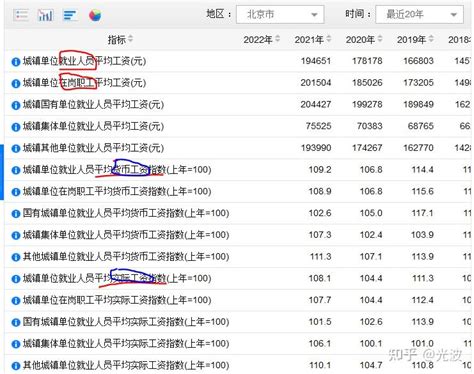Select row label 城镇单位在岗职工平均货币工资指数
The height and width of the screenshot is (374, 474).
pyautogui.click(x=117, y=192)
